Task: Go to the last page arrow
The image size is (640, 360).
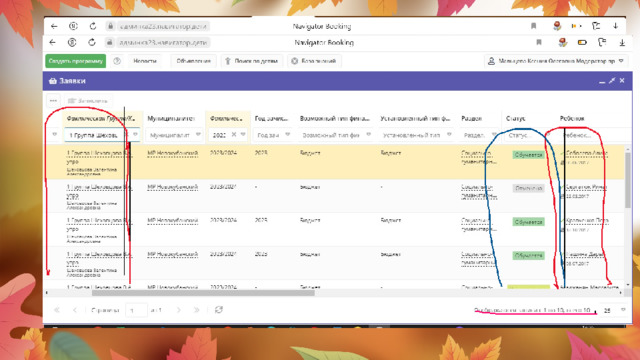Action: [x=196, y=310]
